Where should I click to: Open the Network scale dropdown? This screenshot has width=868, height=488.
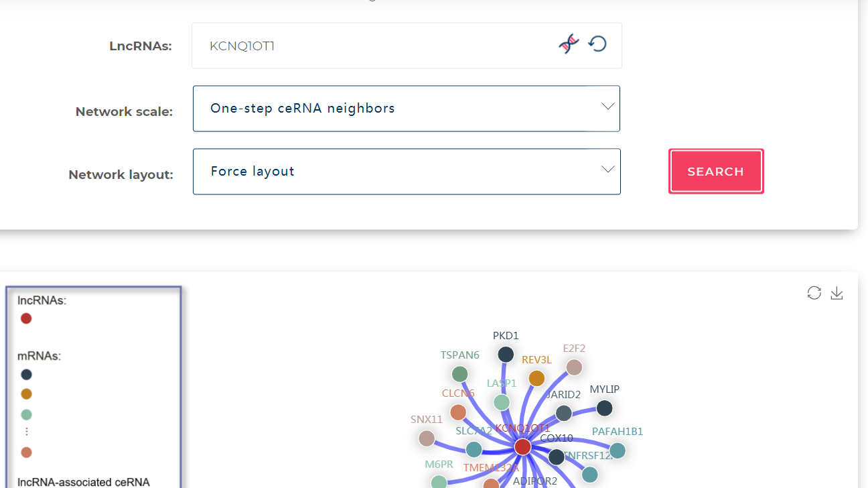click(407, 109)
